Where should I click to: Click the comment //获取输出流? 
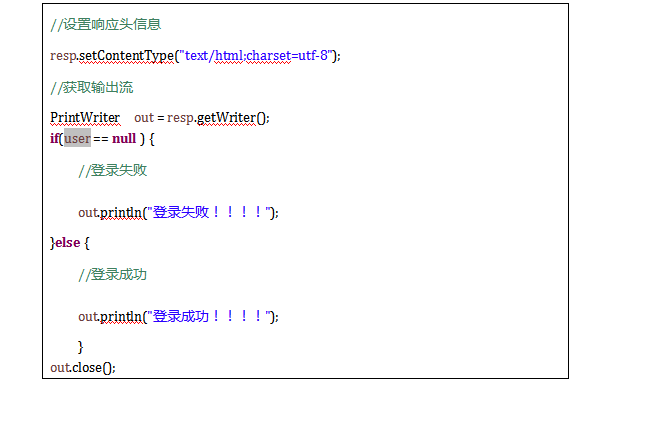(x=92, y=87)
